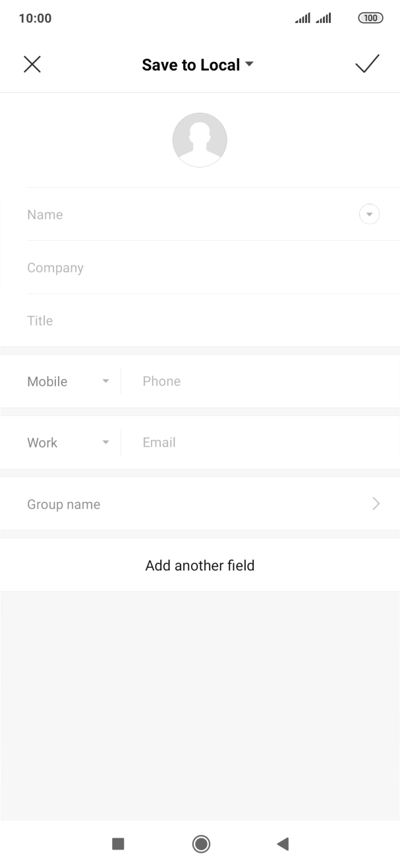400x868 pixels.
Task: Open recent apps with the square button
Action: pyautogui.click(x=117, y=844)
